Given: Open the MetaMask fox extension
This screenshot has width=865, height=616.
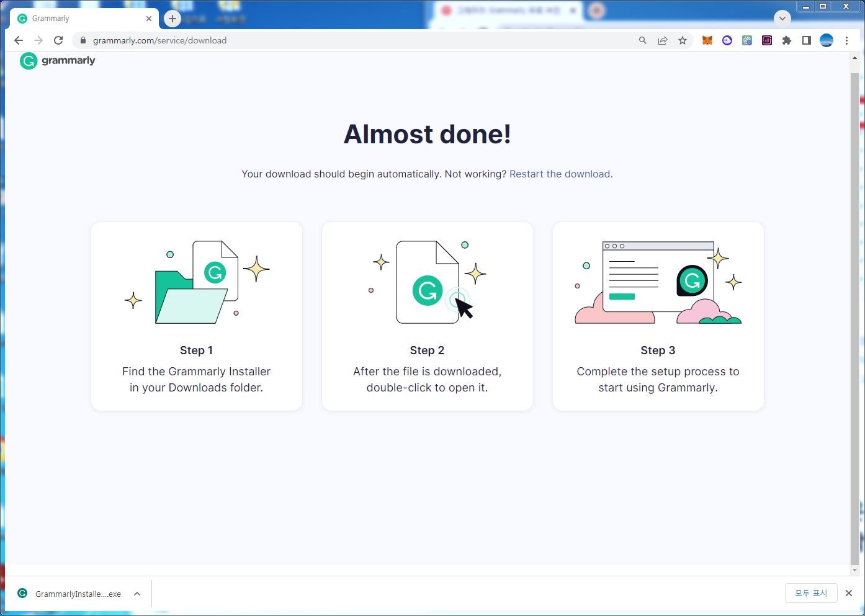Looking at the screenshot, I should [707, 40].
